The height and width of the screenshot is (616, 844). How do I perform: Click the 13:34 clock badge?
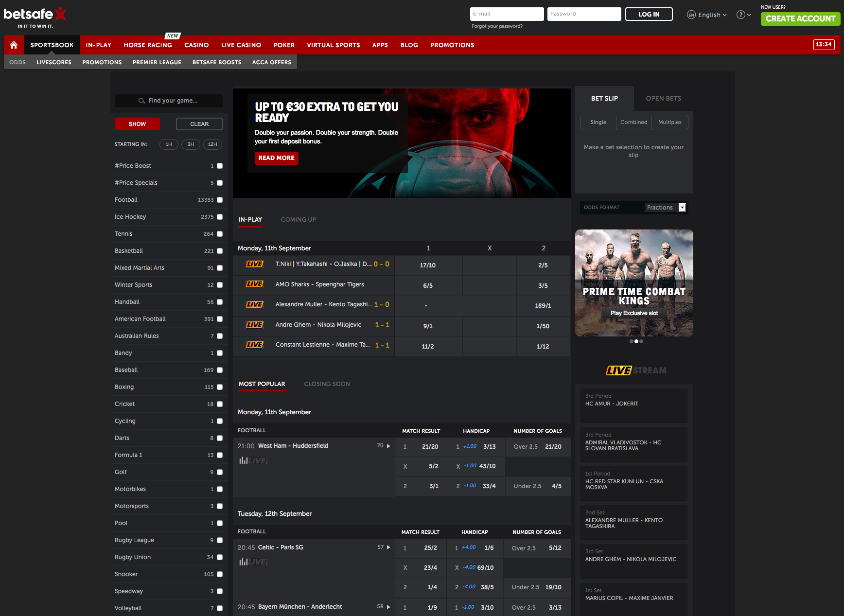click(824, 44)
